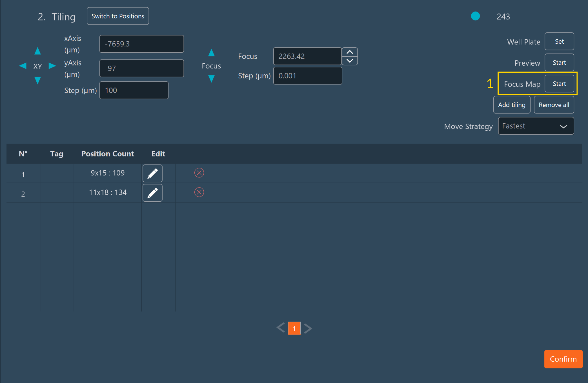Image resolution: width=588 pixels, height=383 pixels.
Task: Click the xAxis value input field
Action: (x=141, y=44)
